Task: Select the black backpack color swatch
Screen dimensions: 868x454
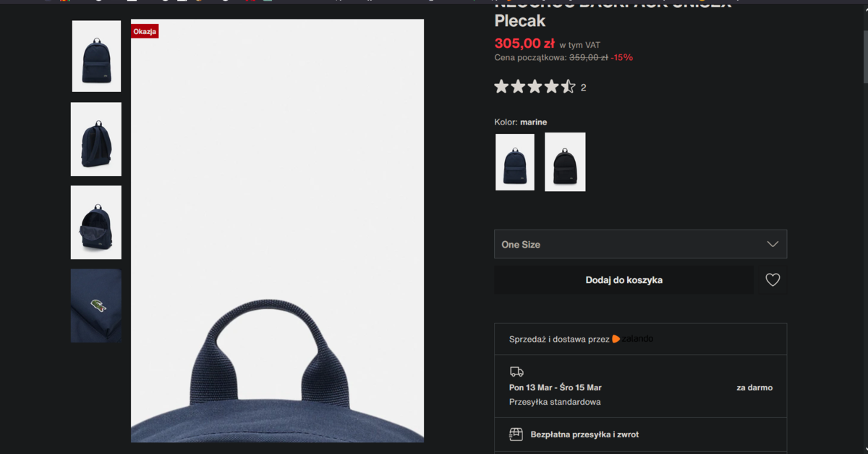Action: click(x=565, y=162)
